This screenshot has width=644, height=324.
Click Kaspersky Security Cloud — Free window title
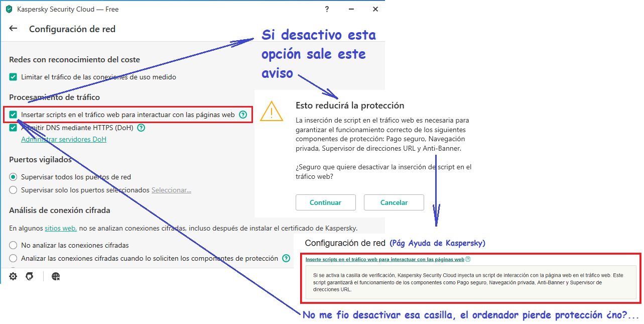(68, 9)
